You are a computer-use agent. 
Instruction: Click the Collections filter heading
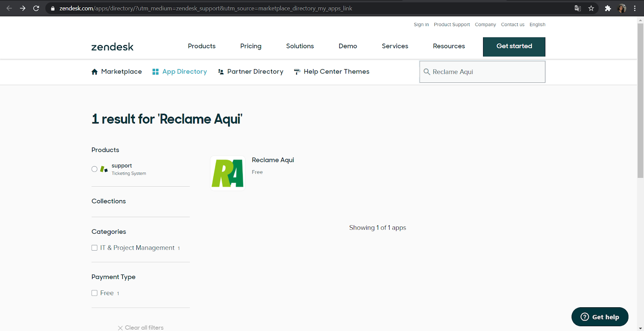[109, 201]
